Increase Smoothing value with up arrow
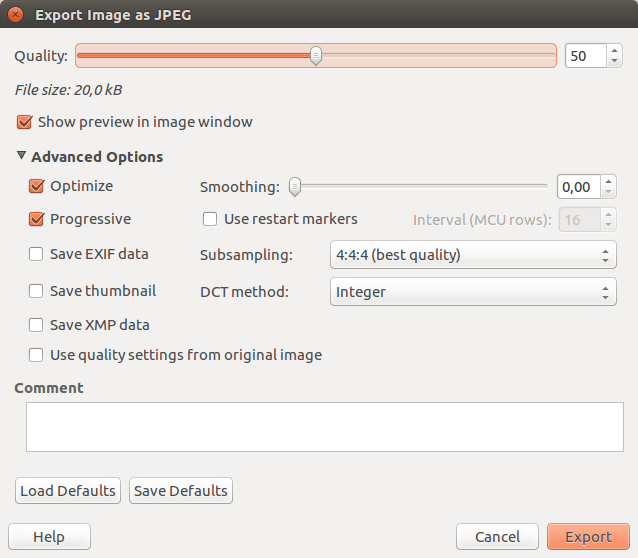Image resolution: width=638 pixels, height=558 pixels. pyautogui.click(x=609, y=181)
